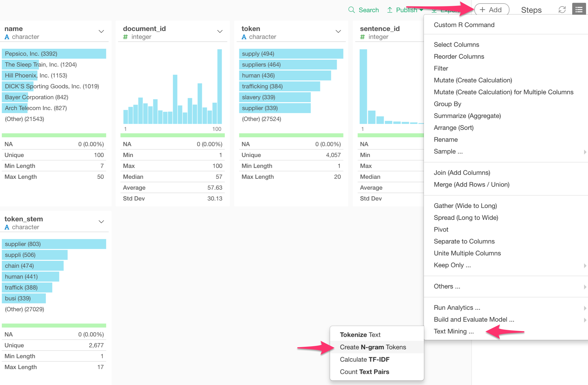
Task: Expand the name column header dropdown
Action: 101,31
